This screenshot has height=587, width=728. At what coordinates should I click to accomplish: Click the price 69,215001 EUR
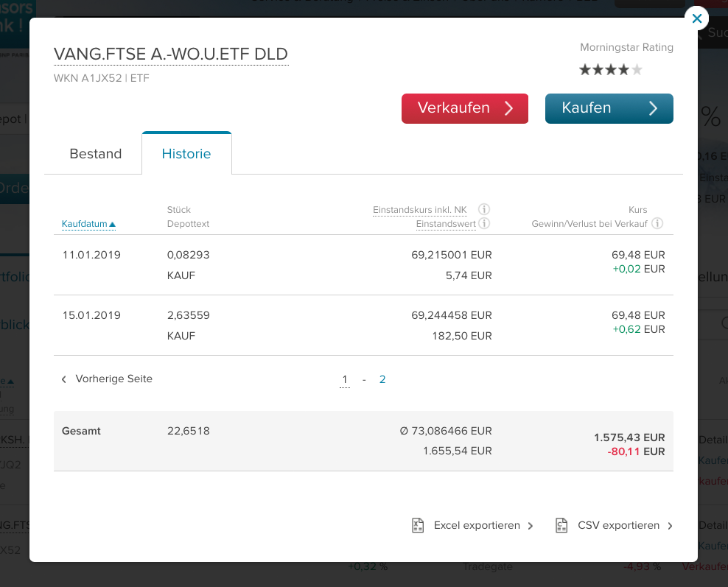coord(451,255)
